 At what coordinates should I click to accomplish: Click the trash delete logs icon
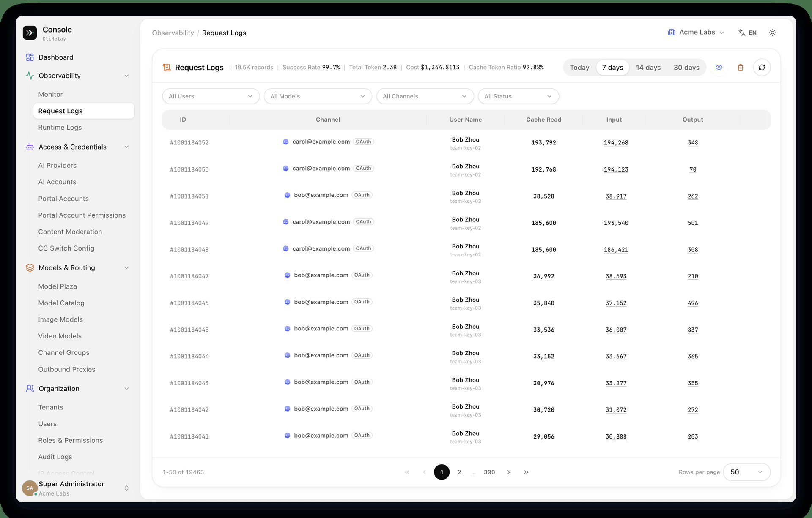(741, 68)
